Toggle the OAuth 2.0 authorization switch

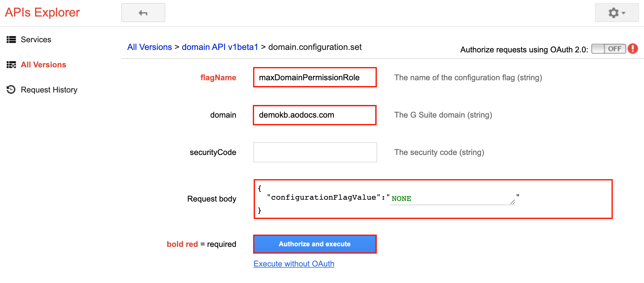608,49
